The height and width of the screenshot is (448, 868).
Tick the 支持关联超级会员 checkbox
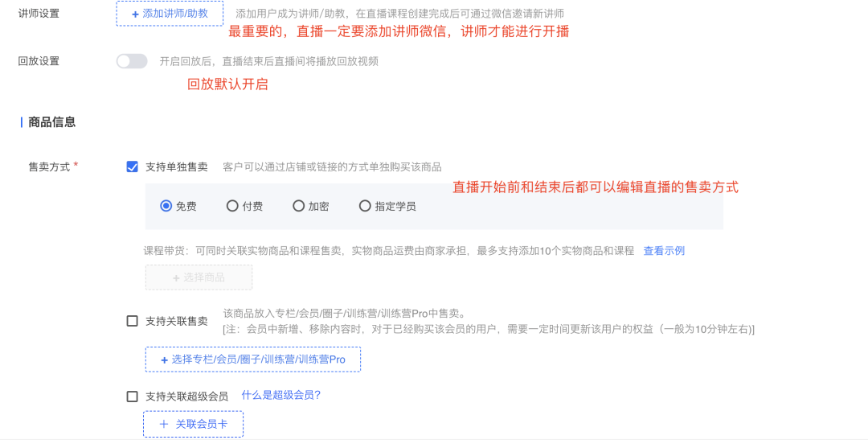point(133,397)
